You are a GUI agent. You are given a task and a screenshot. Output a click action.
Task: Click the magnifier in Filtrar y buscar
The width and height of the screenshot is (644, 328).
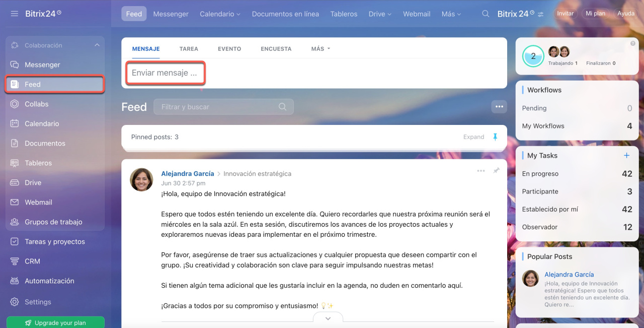[283, 107]
